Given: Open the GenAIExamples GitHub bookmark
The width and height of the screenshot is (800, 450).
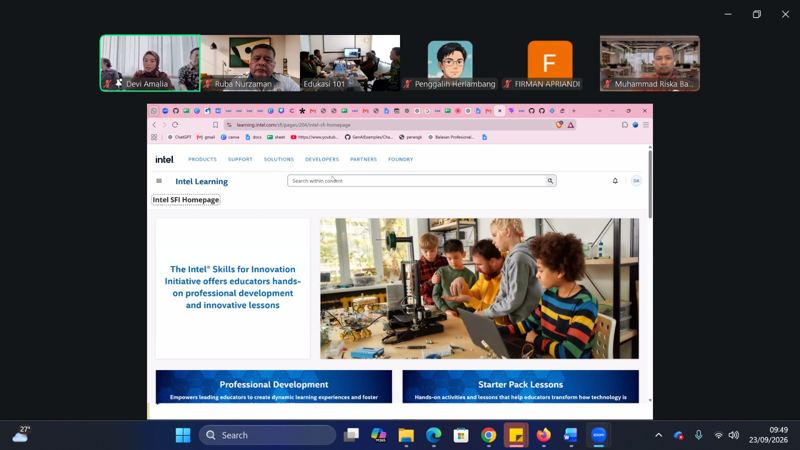Looking at the screenshot, I should coord(369,137).
